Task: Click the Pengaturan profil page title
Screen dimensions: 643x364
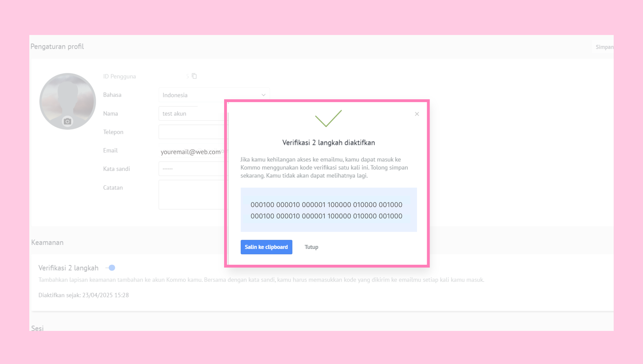Action: (x=57, y=47)
